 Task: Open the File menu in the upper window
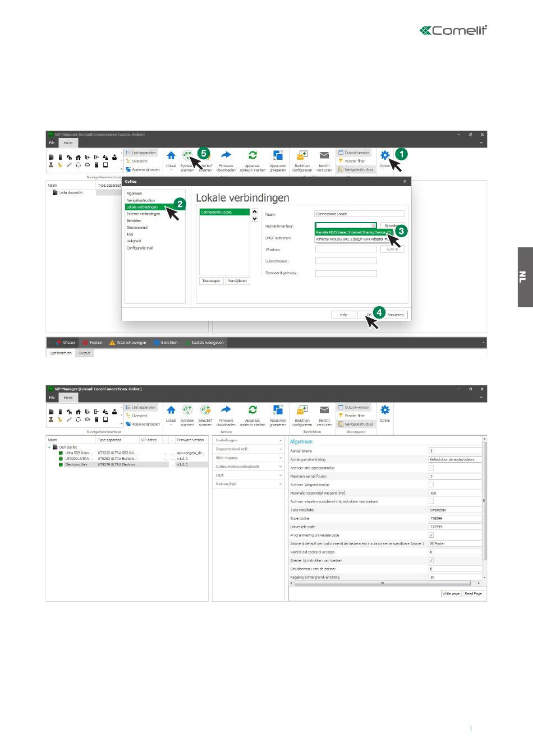[52, 143]
